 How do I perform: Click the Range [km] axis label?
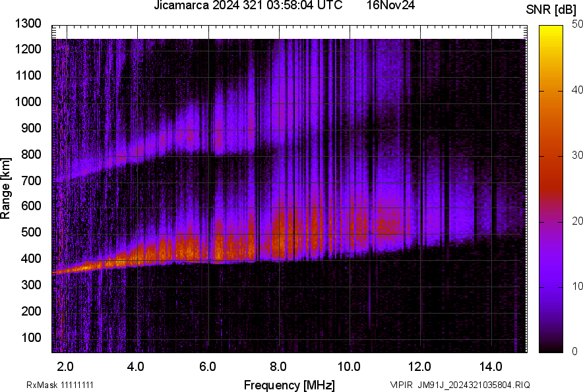pyautogui.click(x=5, y=188)
